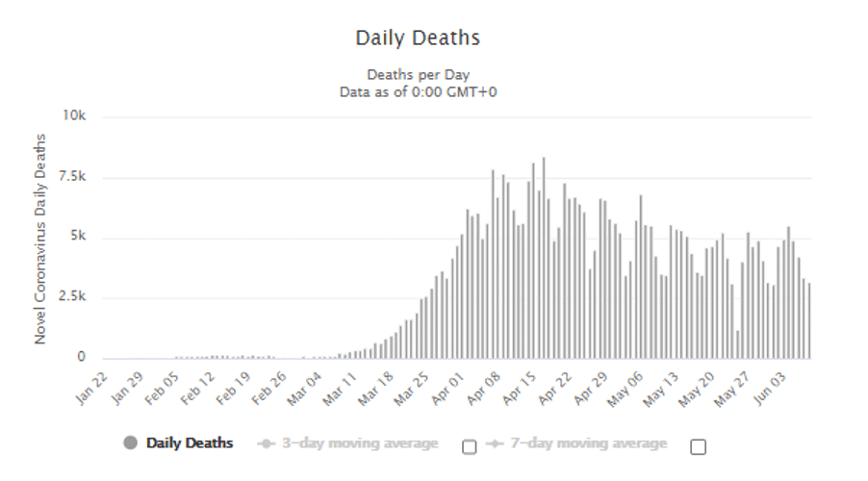Click the 'Deaths per Day' subtitle
This screenshot has width=868, height=481.
[419, 75]
